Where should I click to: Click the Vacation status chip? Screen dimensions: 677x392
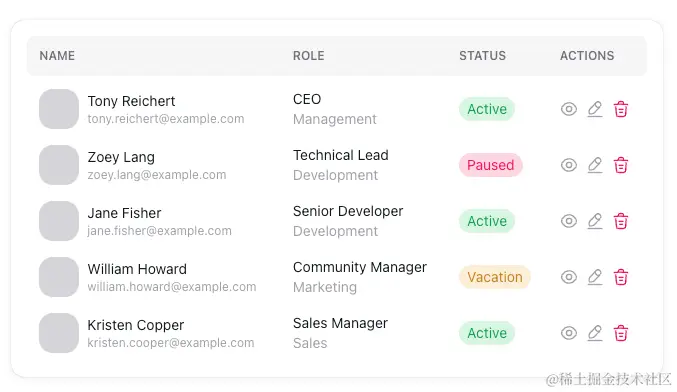pyautogui.click(x=495, y=277)
